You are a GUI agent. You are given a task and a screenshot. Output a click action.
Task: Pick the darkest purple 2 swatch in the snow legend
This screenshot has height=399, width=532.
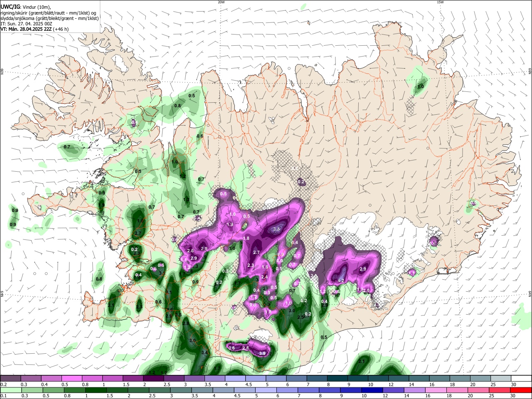click(x=153, y=379)
